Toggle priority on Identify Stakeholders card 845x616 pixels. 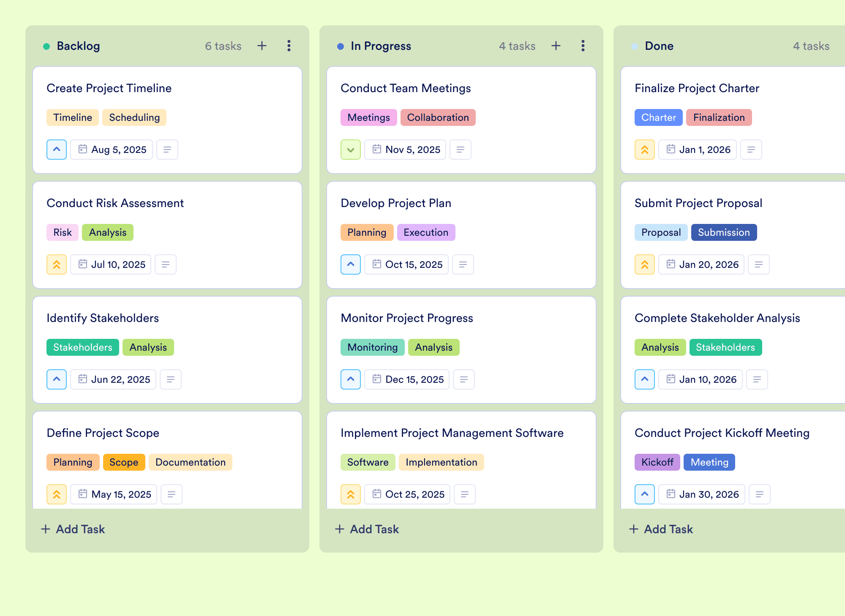[x=57, y=379]
